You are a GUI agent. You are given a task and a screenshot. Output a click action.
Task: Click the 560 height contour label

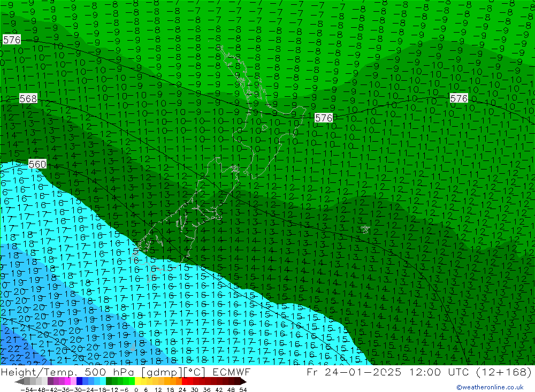click(37, 164)
